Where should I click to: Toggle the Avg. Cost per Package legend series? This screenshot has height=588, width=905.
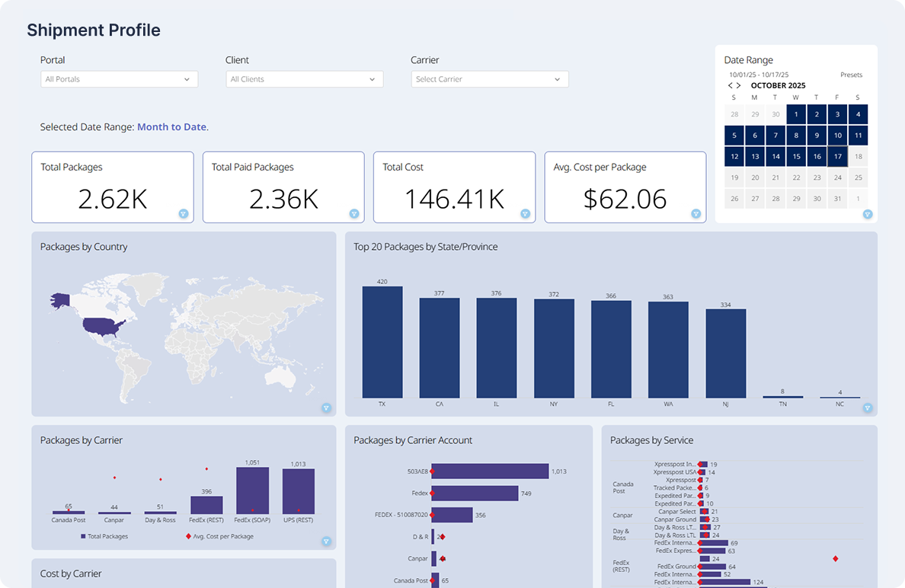pos(219,536)
